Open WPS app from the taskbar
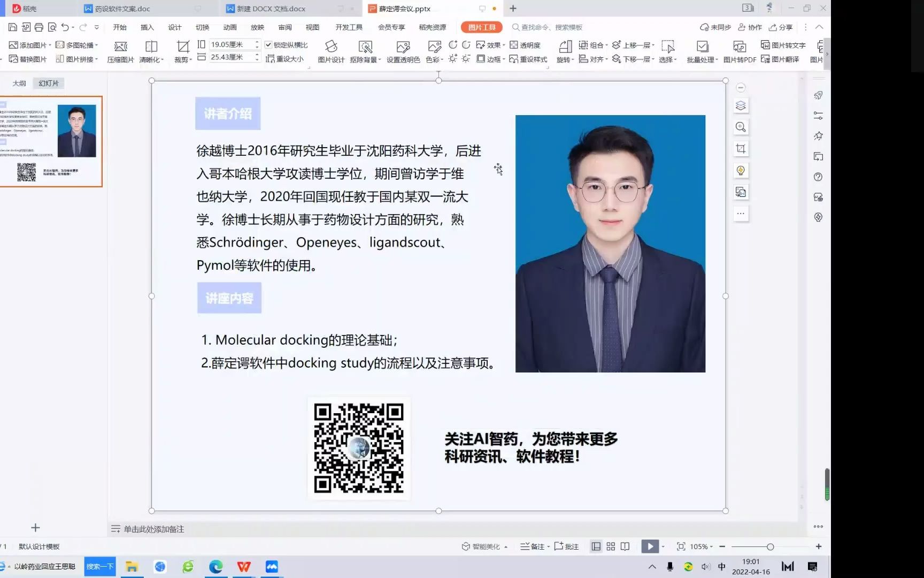The height and width of the screenshot is (578, 924). [x=244, y=567]
